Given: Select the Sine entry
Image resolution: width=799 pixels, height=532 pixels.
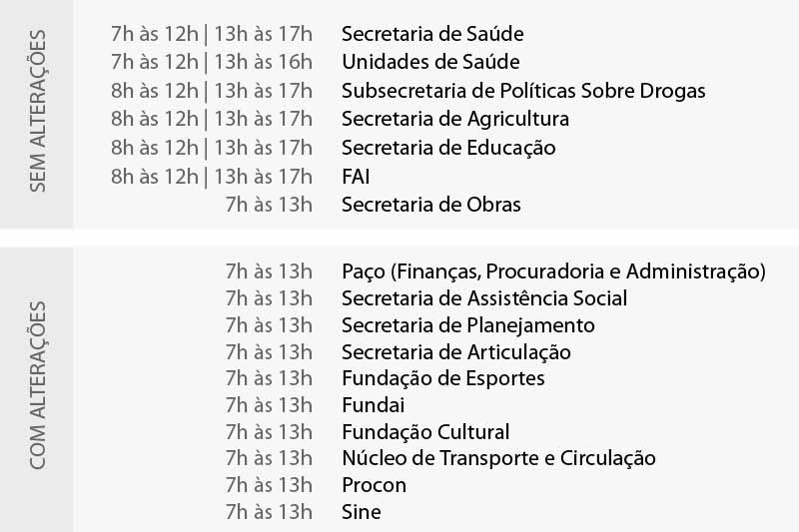Looking at the screenshot, I should [362, 513].
